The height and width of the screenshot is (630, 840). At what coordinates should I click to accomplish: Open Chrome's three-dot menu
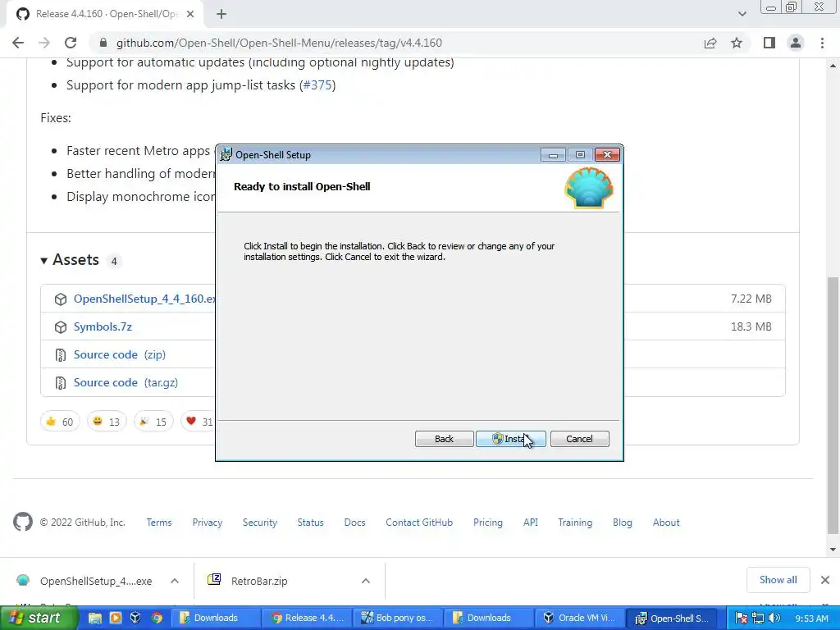click(x=822, y=43)
